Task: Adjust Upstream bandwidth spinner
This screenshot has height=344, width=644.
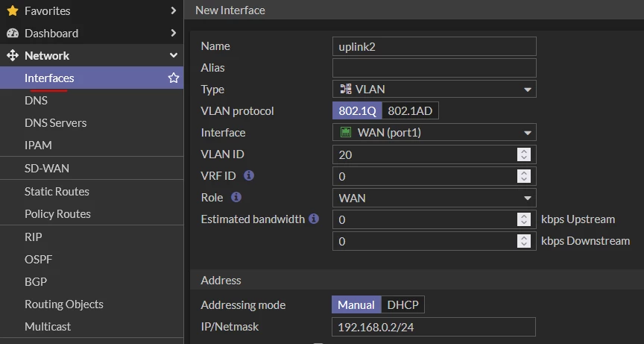Action: click(x=524, y=219)
